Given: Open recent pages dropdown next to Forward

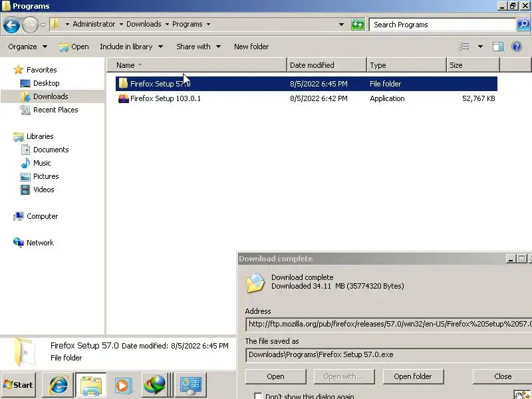Looking at the screenshot, I should tap(43, 25).
